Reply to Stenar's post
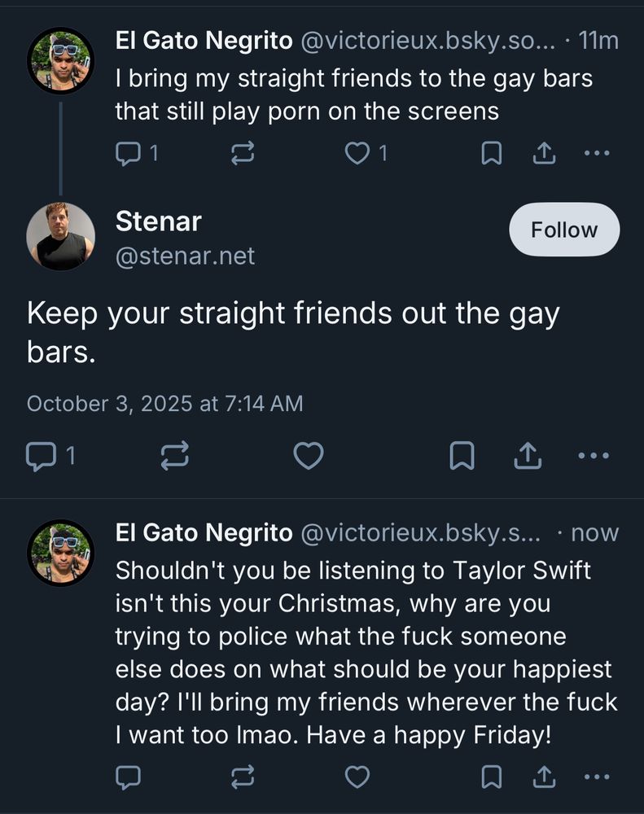This screenshot has height=814, width=644. pos(39,457)
